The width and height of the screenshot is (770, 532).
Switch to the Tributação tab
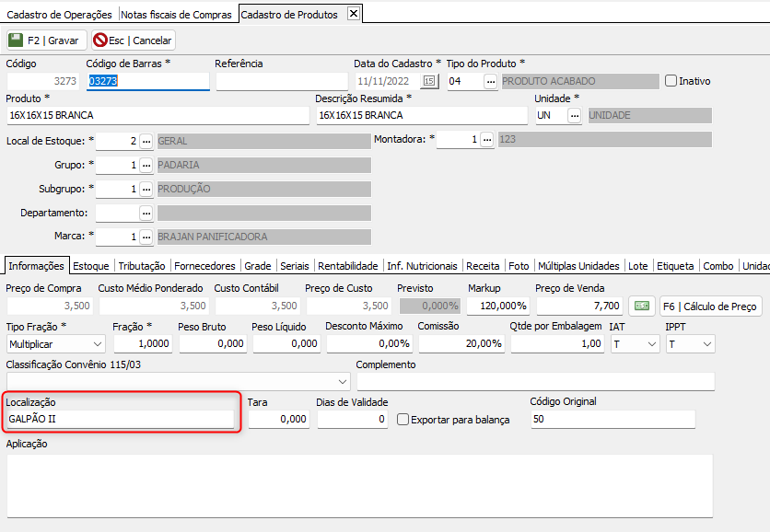click(x=142, y=266)
